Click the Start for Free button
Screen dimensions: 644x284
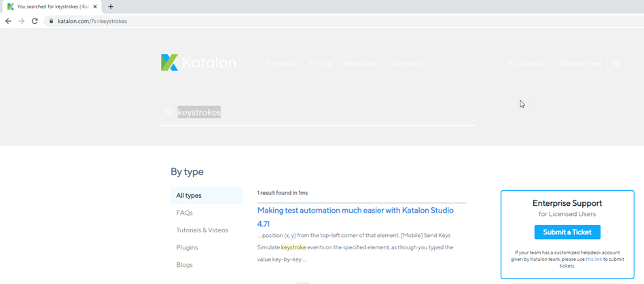581,64
